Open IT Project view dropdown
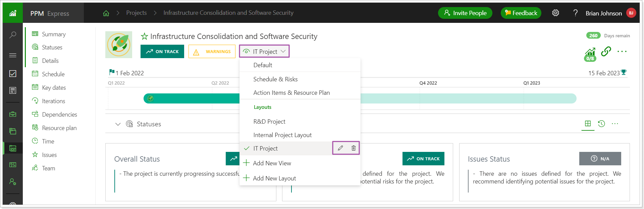The width and height of the screenshot is (644, 209). tap(264, 51)
